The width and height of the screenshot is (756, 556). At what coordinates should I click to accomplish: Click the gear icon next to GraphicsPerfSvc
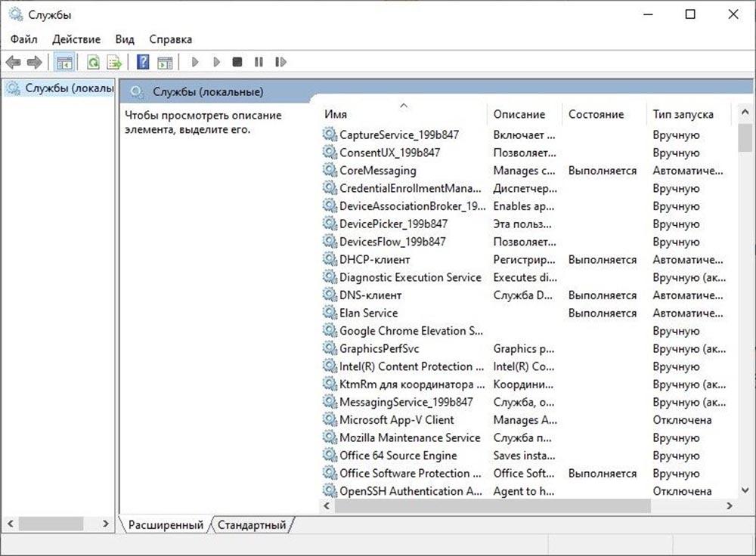330,347
